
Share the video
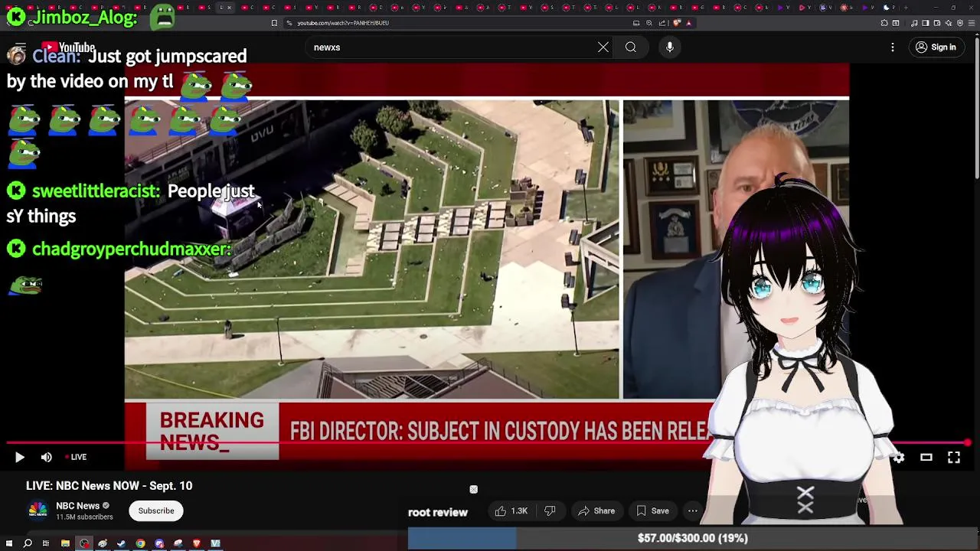(x=597, y=510)
